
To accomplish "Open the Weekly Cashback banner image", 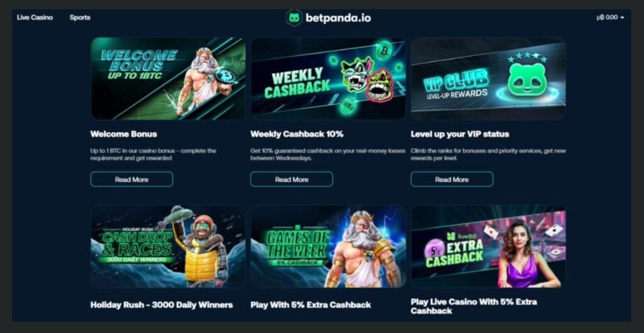I will point(328,79).
